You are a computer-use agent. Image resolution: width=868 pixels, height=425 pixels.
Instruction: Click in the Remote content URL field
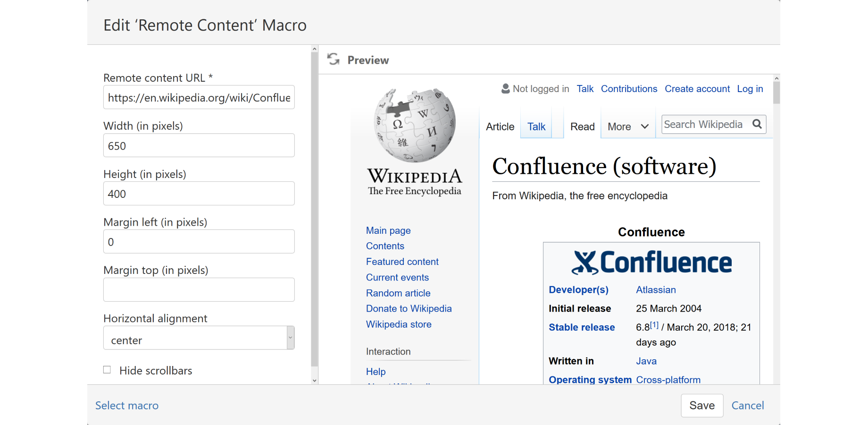[x=199, y=97]
